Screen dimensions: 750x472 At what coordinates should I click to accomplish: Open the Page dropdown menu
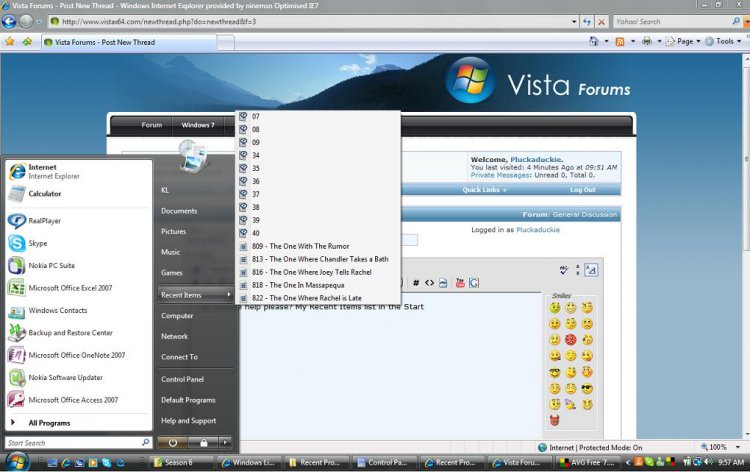[x=684, y=42]
